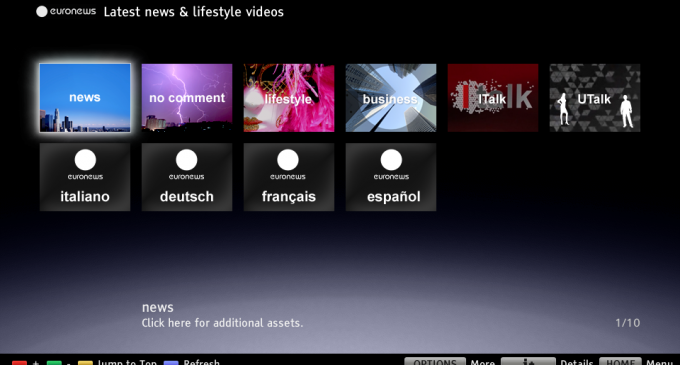The image size is (680, 365).
Task: Click the 'Latest news & lifestyle videos' title
Action: click(x=193, y=12)
